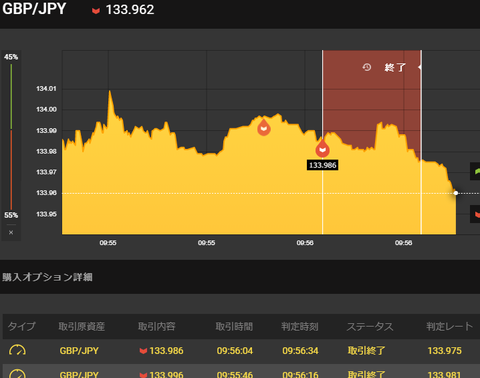Select the trade marker above 133.986 label
480x378 pixels.
pyautogui.click(x=322, y=148)
